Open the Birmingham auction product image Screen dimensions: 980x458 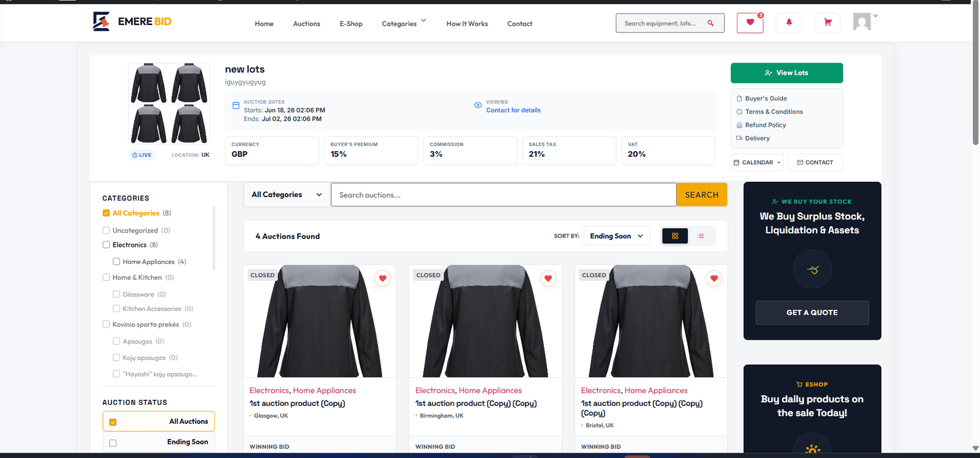point(485,321)
